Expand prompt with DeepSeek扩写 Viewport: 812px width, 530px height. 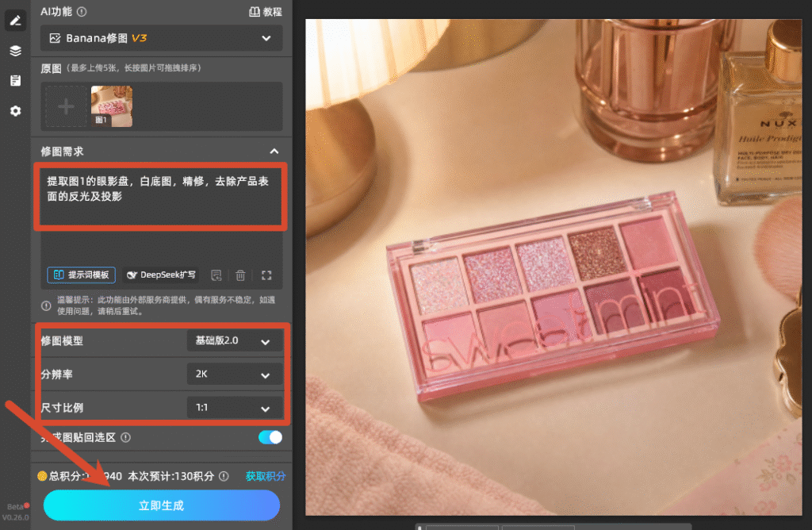click(162, 275)
